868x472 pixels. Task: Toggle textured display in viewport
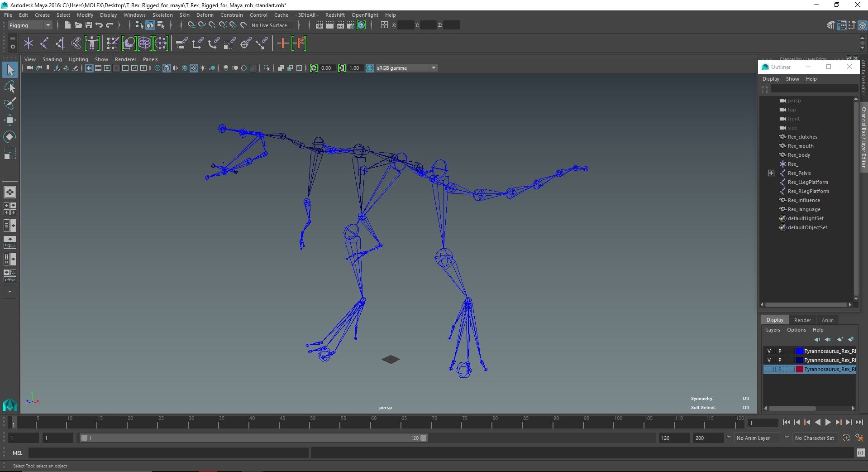click(194, 68)
